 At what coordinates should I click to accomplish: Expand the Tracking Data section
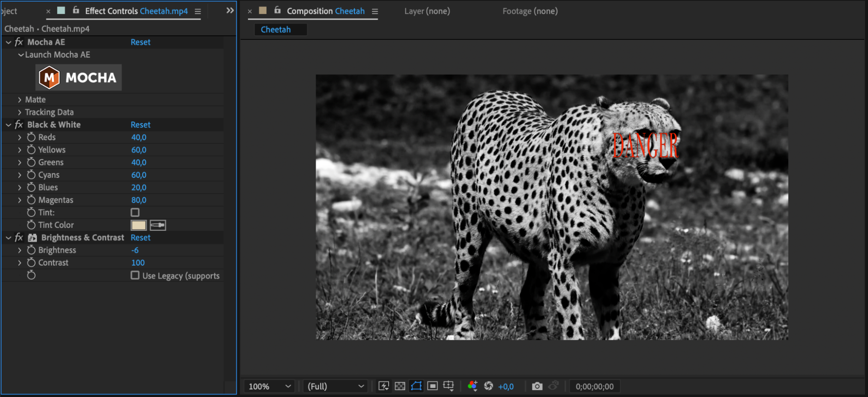[x=20, y=112]
